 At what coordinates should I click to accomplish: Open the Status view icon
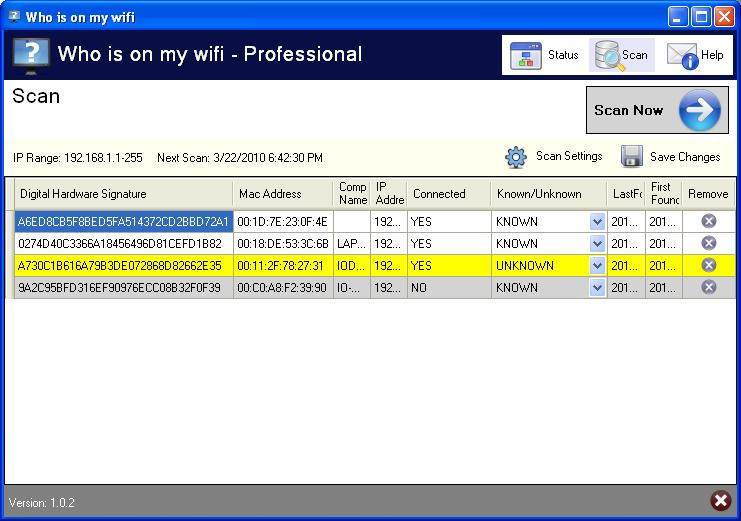[526, 56]
